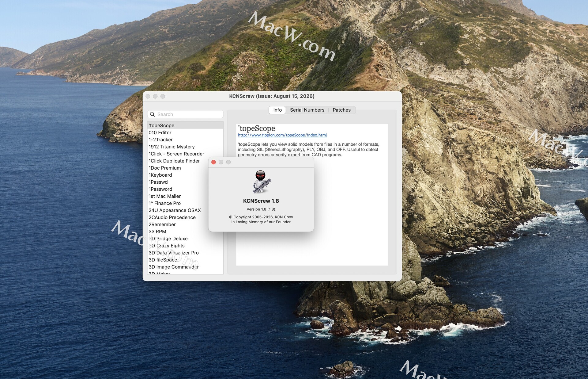Click the In Loving Memory line

coord(261,222)
